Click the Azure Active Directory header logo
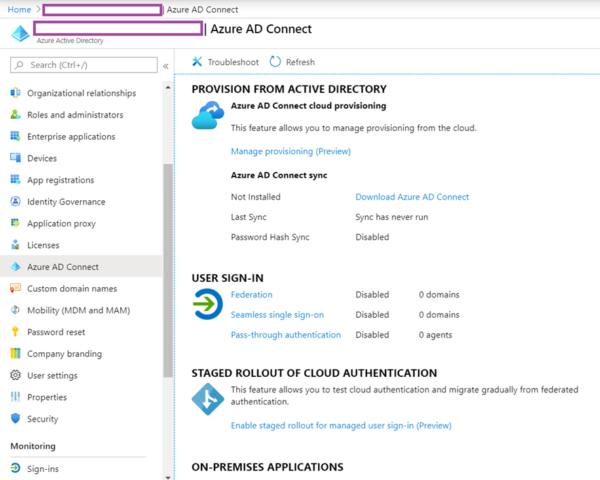 [x=20, y=34]
